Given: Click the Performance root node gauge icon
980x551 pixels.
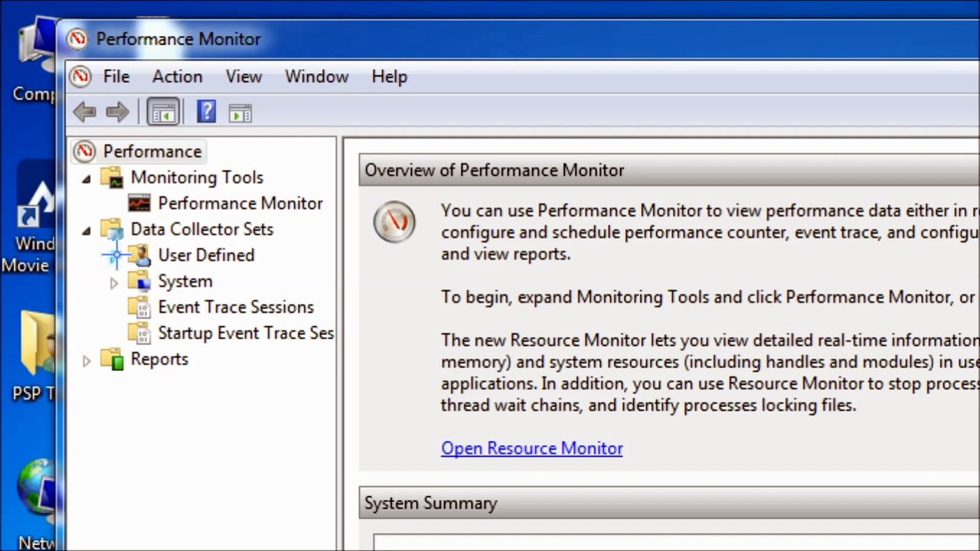Looking at the screenshot, I should pyautogui.click(x=84, y=152).
